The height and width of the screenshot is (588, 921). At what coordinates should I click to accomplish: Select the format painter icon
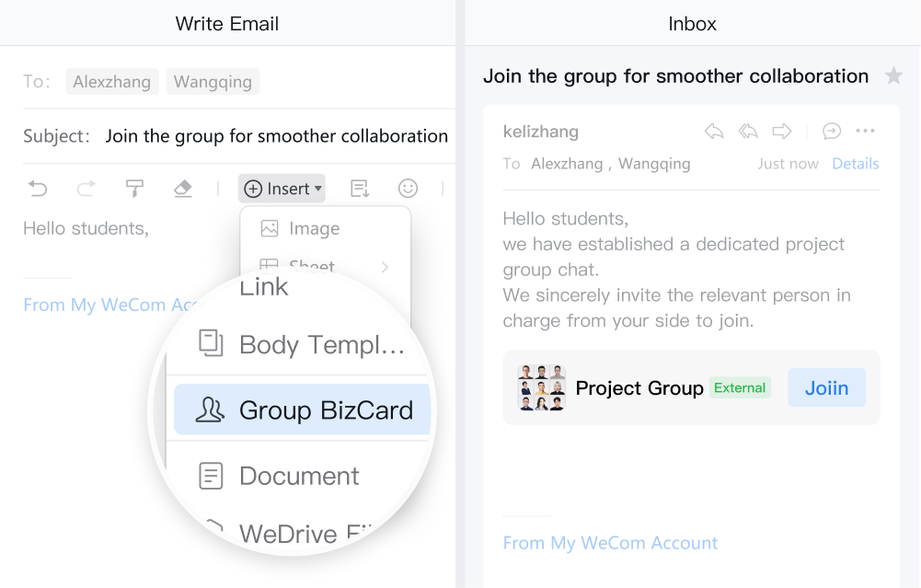pos(134,189)
